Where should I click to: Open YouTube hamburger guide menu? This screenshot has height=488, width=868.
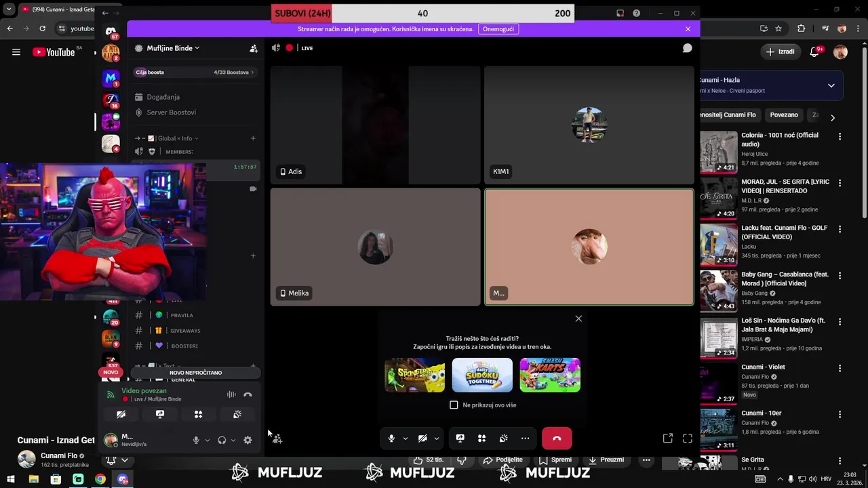click(x=16, y=52)
